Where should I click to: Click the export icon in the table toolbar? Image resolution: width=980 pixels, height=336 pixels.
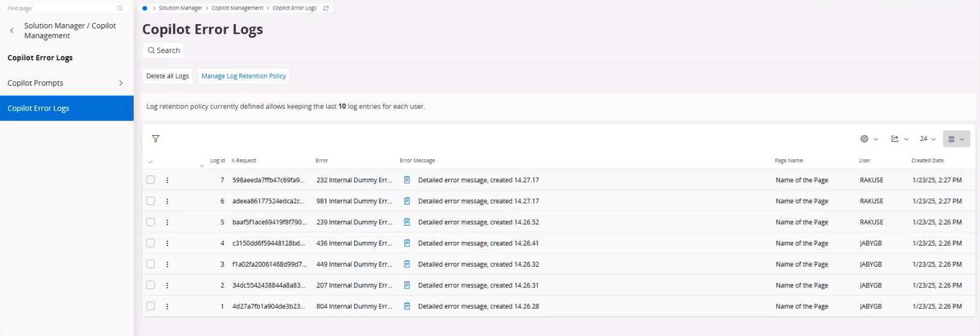point(895,139)
